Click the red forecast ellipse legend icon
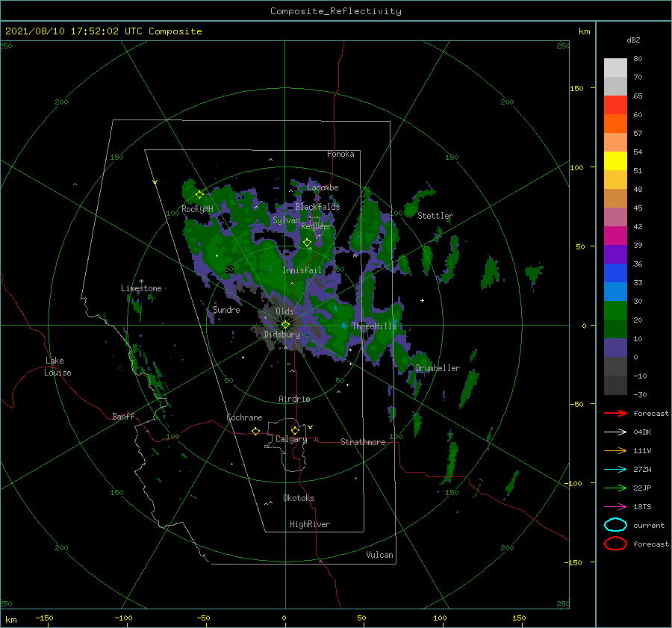Image resolution: width=672 pixels, height=628 pixels. click(615, 544)
